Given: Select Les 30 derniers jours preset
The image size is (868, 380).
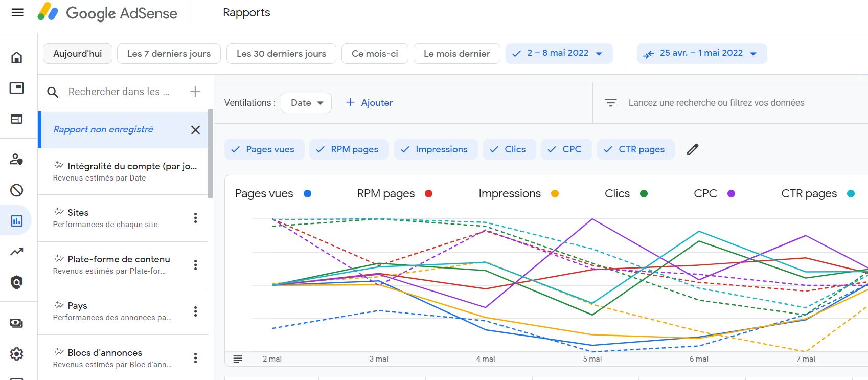Looking at the screenshot, I should 281,54.
